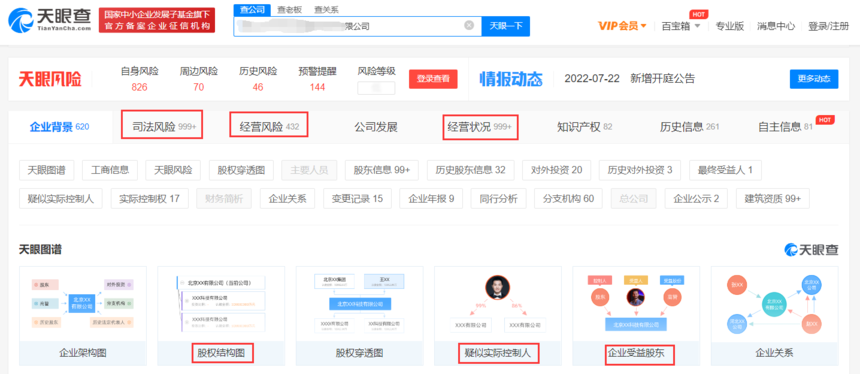Image resolution: width=860 pixels, height=374 pixels.
Task: Click the 企业公示 2 tag
Action: (x=697, y=199)
